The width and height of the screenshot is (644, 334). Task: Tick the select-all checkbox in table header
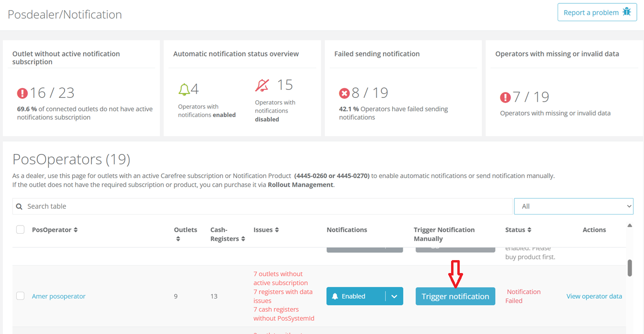[20, 230]
